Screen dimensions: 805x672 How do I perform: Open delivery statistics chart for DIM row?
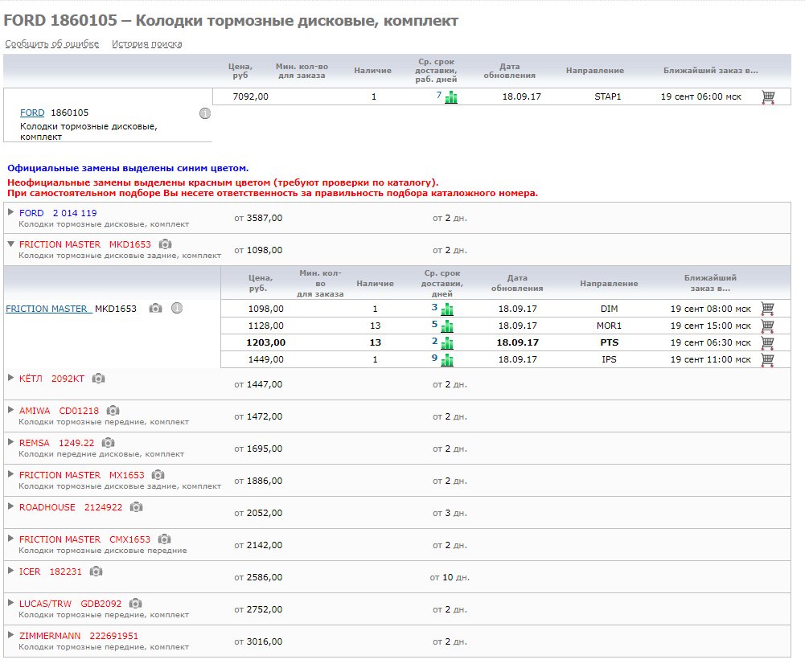447,309
